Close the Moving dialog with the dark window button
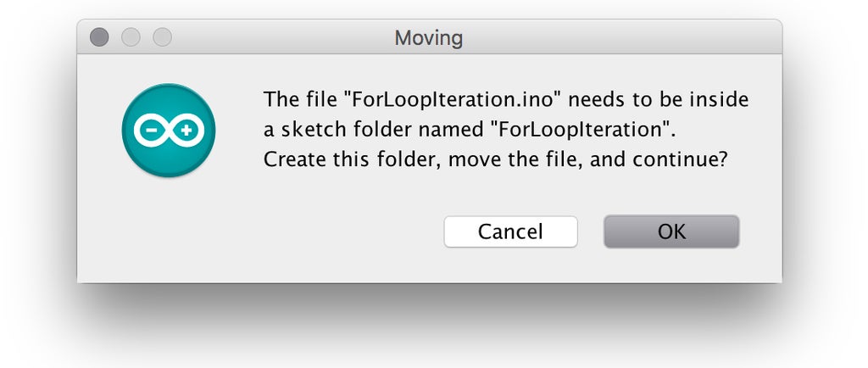 (x=99, y=37)
